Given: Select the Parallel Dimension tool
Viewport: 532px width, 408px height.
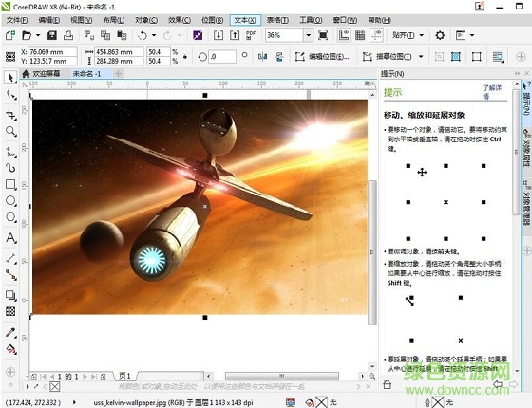Looking at the screenshot, I should [x=10, y=258].
